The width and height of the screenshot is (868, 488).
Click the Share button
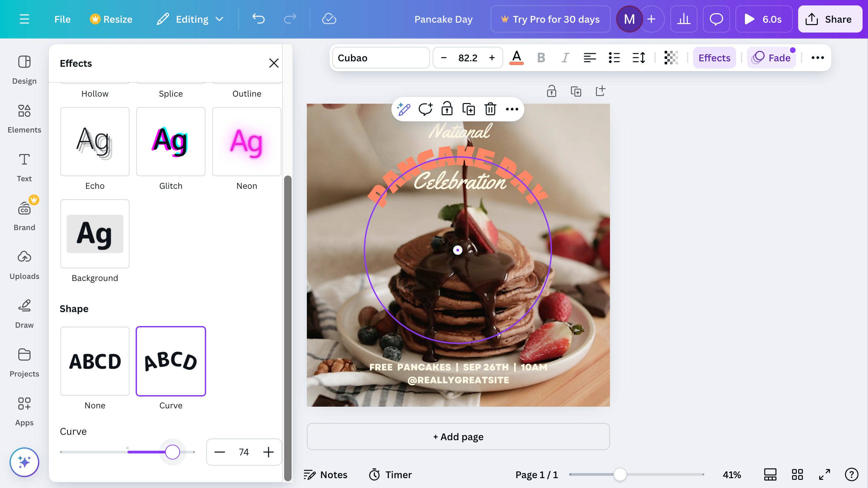click(830, 19)
